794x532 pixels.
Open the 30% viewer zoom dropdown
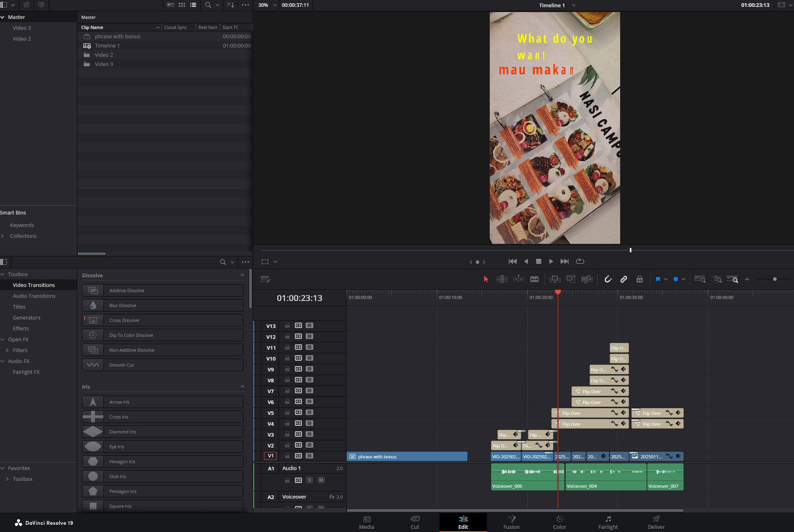click(267, 5)
